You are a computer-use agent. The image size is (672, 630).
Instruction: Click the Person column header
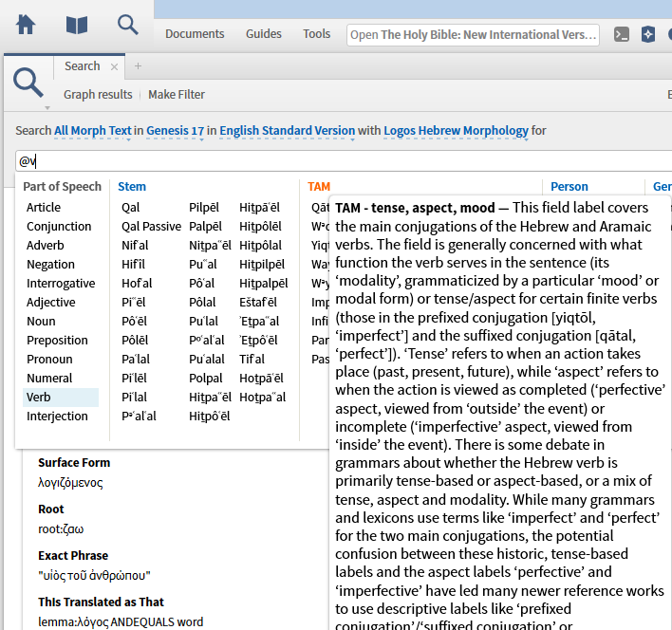pyautogui.click(x=569, y=186)
